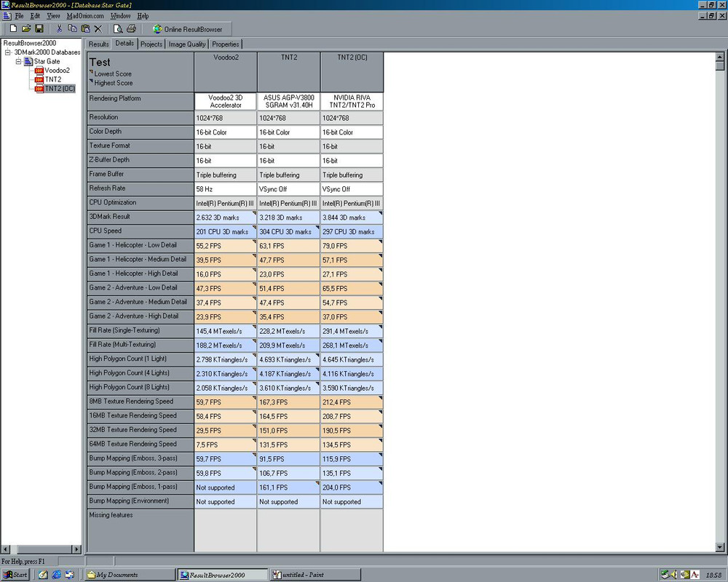Click the ASUS AGP-V3800 rendering platform cell
The width and height of the screenshot is (728, 582).
[x=289, y=102]
